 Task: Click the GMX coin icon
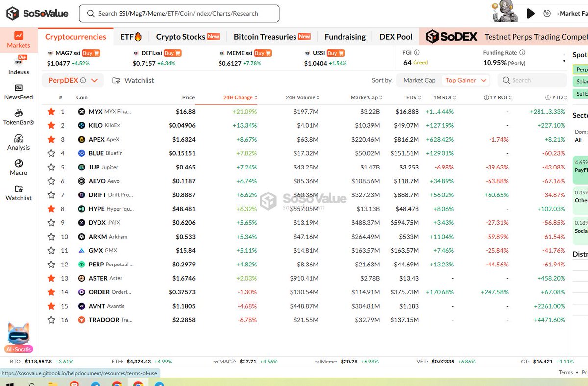(x=82, y=250)
